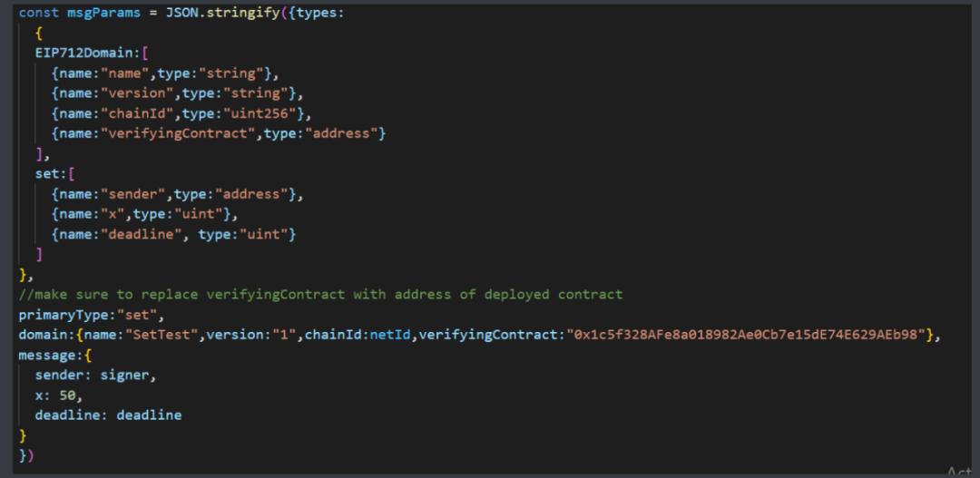Click the 'message:' key
This screenshot has height=478, width=980.
point(51,355)
